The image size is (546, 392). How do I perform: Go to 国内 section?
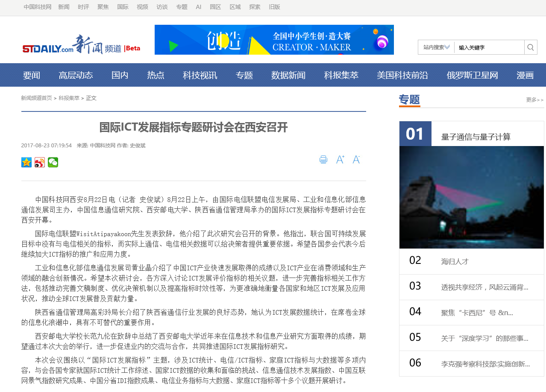click(120, 75)
